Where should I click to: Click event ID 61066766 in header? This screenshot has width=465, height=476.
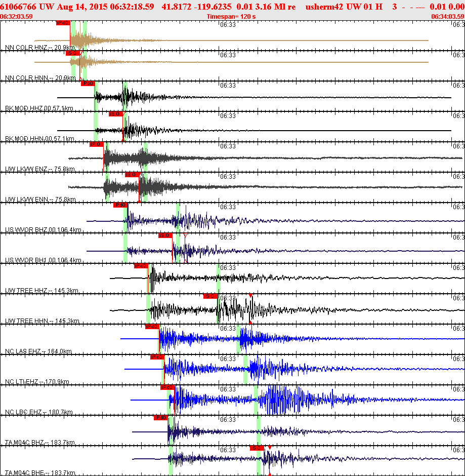[18, 7]
